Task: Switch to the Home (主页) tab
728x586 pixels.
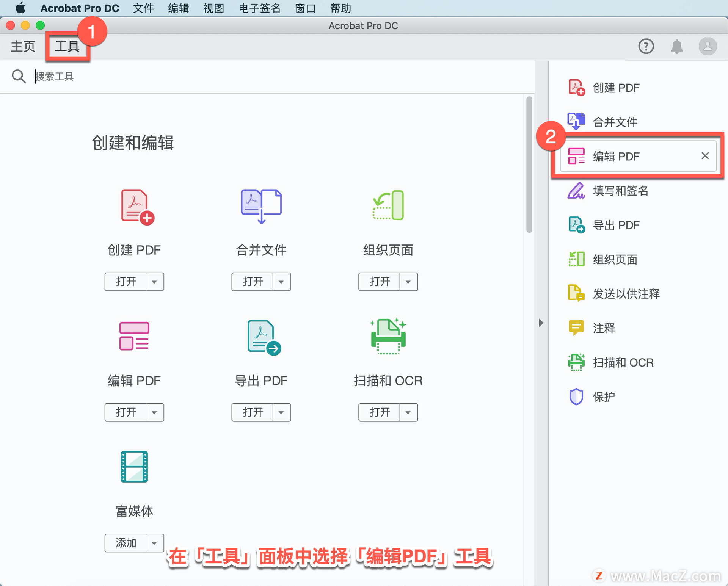Action: (x=23, y=46)
